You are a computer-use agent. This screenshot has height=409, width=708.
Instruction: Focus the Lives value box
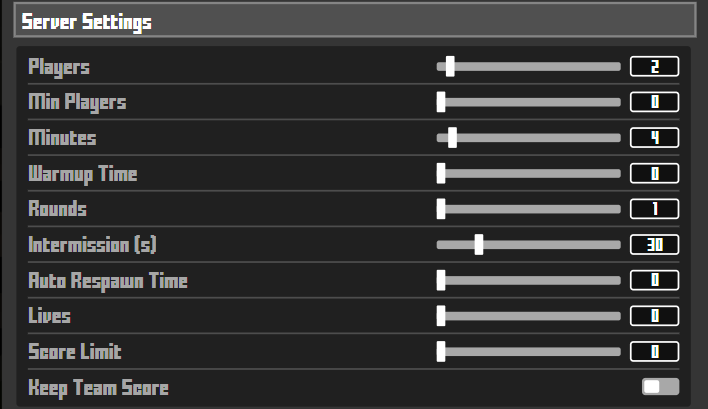tap(654, 316)
